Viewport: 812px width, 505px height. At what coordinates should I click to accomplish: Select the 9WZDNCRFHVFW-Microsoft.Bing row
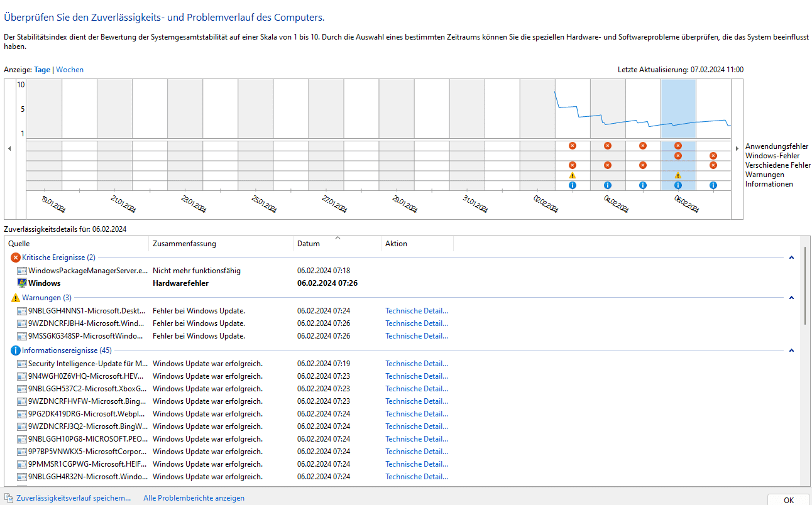coord(402,401)
